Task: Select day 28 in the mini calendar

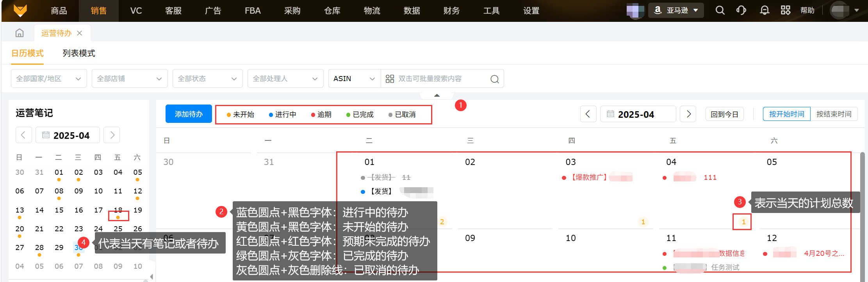Action: point(39,248)
